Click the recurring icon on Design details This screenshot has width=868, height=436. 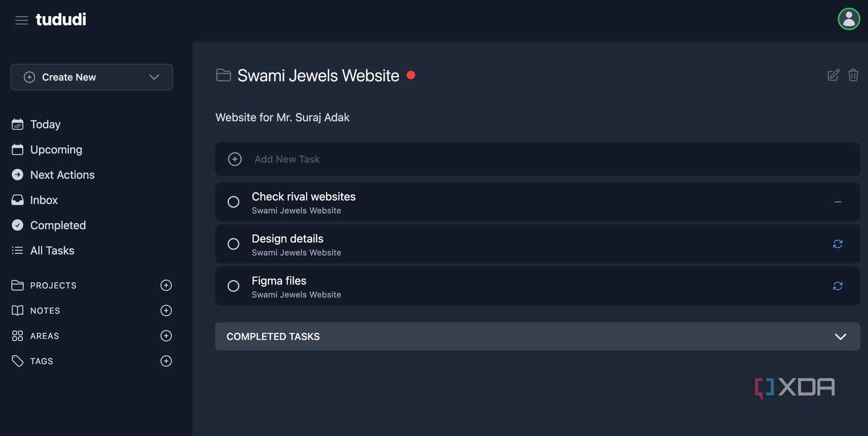pos(837,244)
